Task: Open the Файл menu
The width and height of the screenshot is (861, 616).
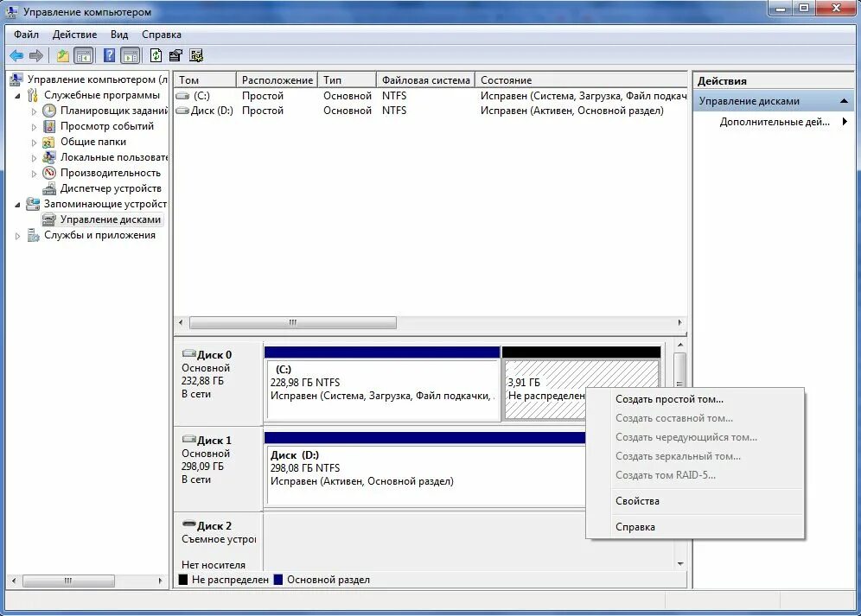Action: click(x=26, y=35)
